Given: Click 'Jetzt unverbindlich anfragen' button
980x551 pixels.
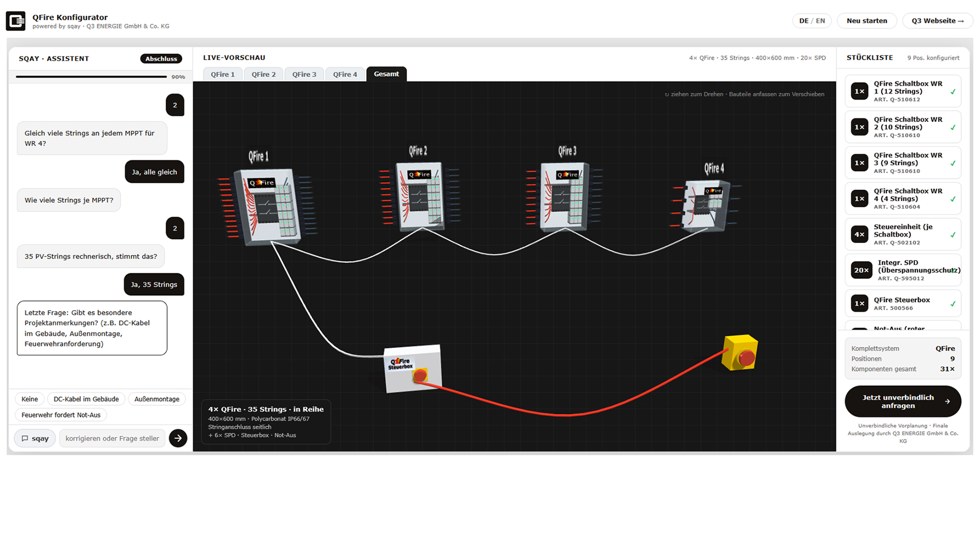Looking at the screenshot, I should pyautogui.click(x=903, y=401).
